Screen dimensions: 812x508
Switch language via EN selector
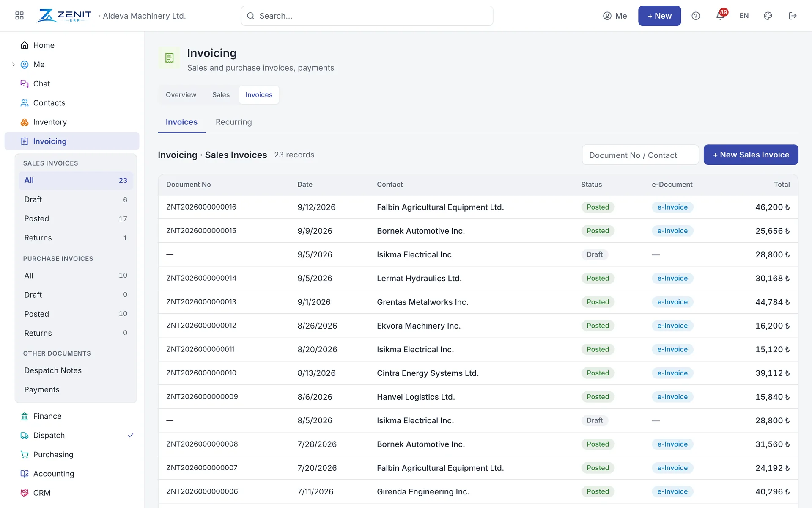pos(744,16)
